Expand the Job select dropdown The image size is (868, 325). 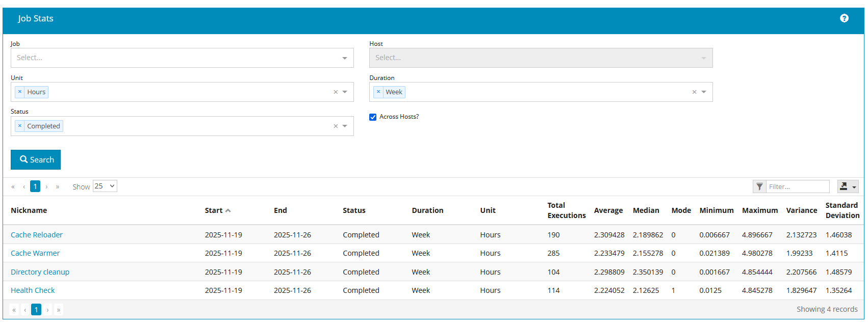coord(345,58)
